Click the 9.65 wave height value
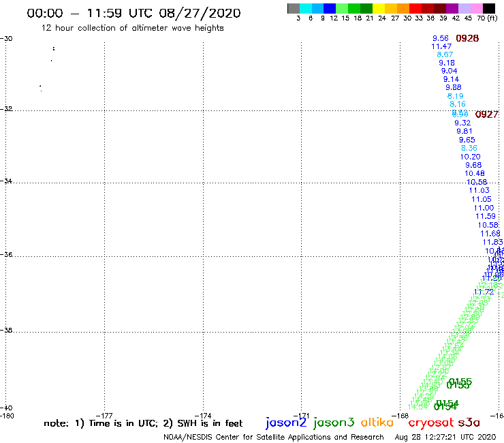 pos(467,140)
